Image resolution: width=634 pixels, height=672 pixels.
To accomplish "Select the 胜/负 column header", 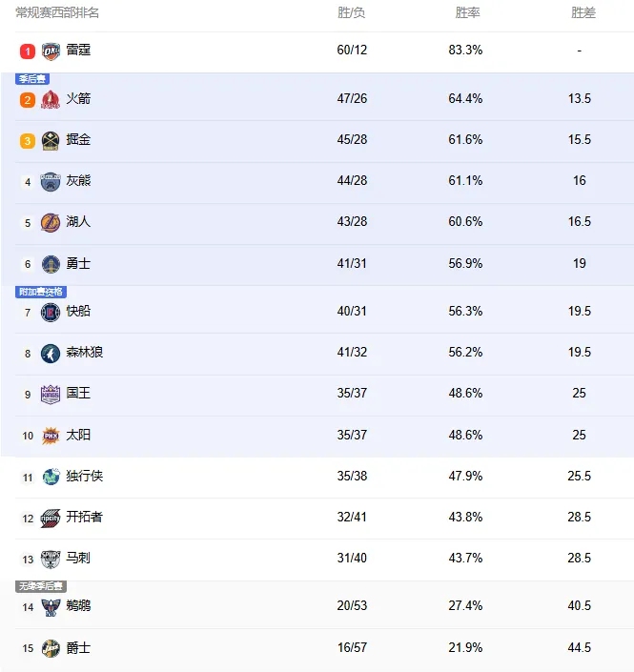I will coord(351,12).
